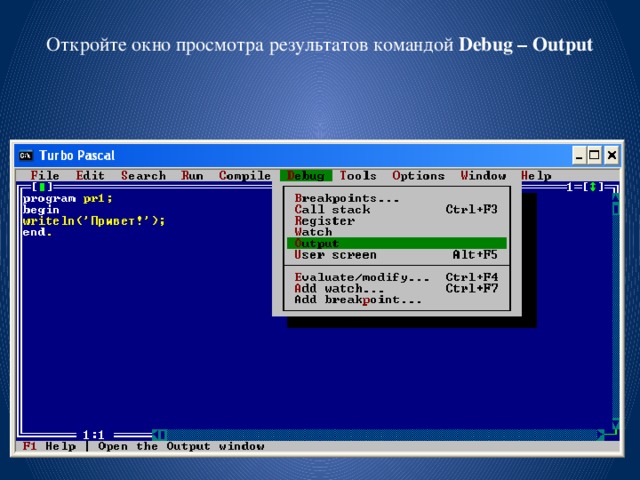Click the Ctrl+F3 shortcut label
The image size is (640, 480).
[471, 210]
